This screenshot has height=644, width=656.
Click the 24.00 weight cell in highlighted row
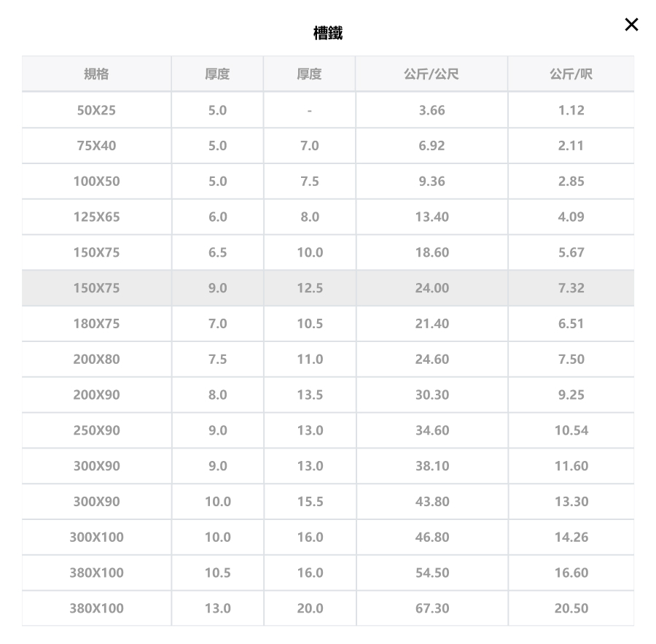pyautogui.click(x=432, y=288)
